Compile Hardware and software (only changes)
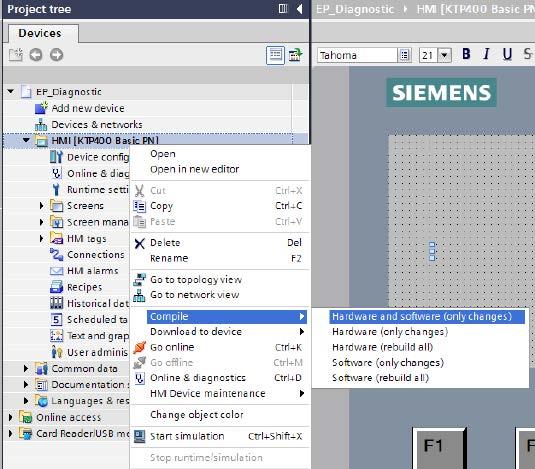The width and height of the screenshot is (535, 469). click(427, 317)
